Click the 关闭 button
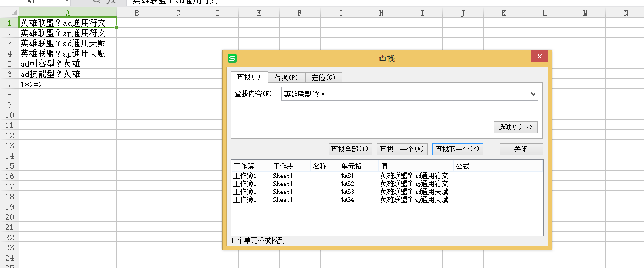Viewport: 644px width, 268px height. [521, 149]
